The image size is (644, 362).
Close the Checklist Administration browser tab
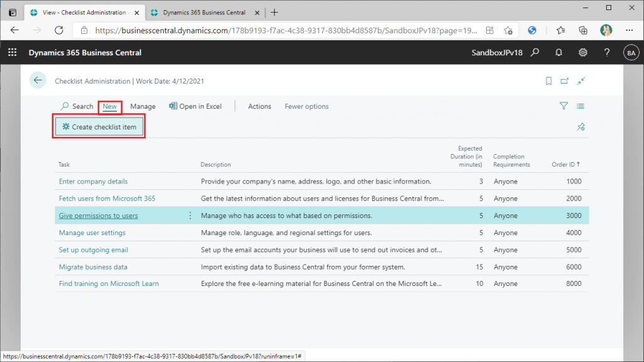point(136,13)
